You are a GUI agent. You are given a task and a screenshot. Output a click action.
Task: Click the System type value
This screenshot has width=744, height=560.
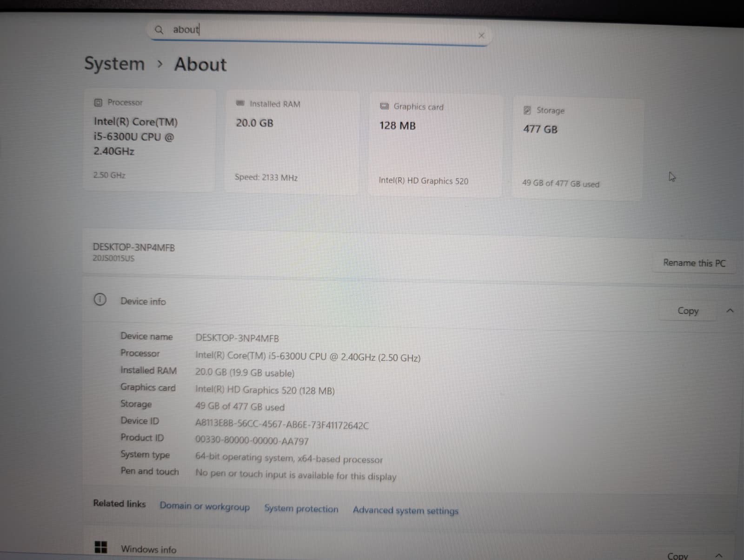click(x=289, y=458)
